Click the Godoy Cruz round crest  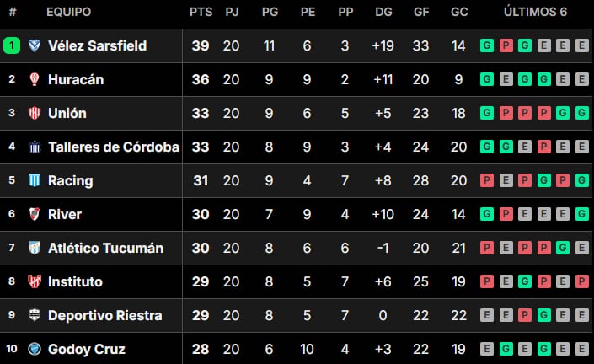(35, 349)
